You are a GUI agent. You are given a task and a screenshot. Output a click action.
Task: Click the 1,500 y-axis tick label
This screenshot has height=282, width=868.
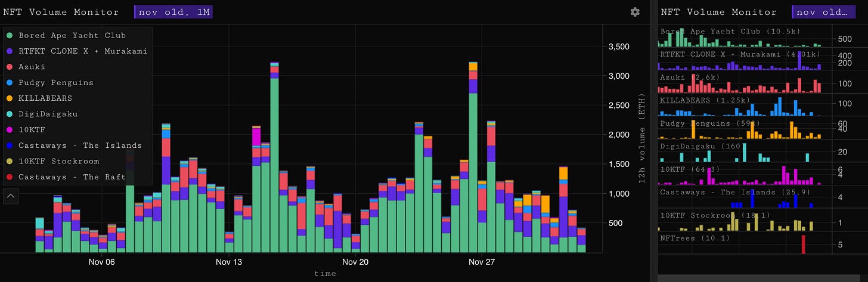[619, 164]
